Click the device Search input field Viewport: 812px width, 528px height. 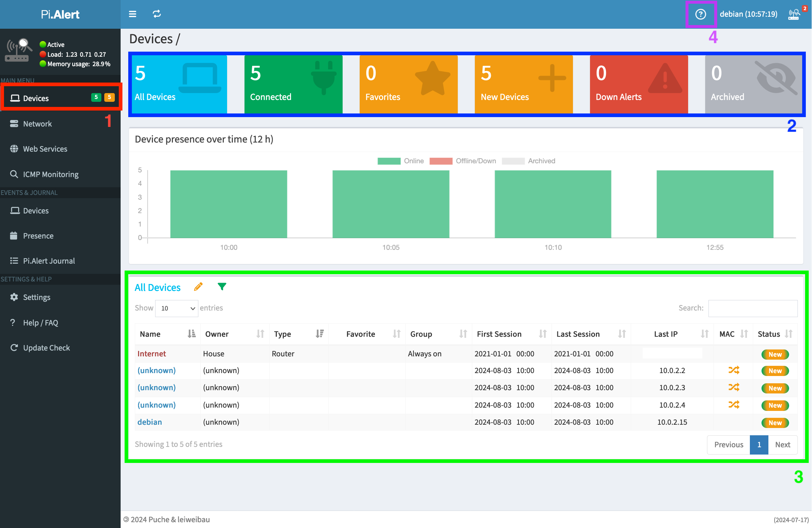coord(752,308)
